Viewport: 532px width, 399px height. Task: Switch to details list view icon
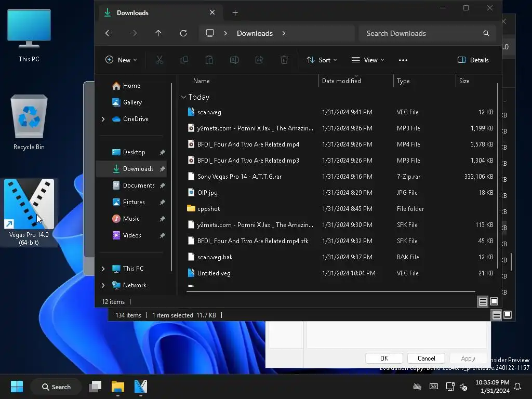[483, 301]
